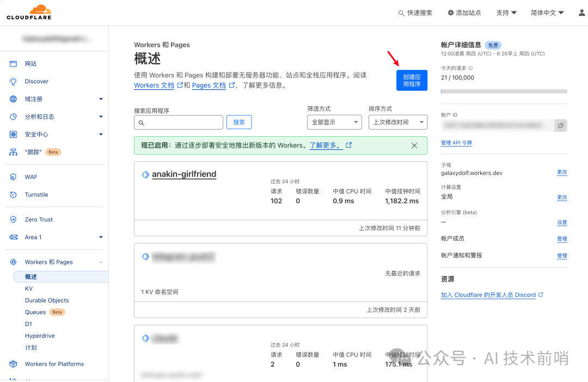This screenshot has height=382, width=588.
Task: Open the 筛选方式 全部显示 dropdown
Action: tap(334, 122)
